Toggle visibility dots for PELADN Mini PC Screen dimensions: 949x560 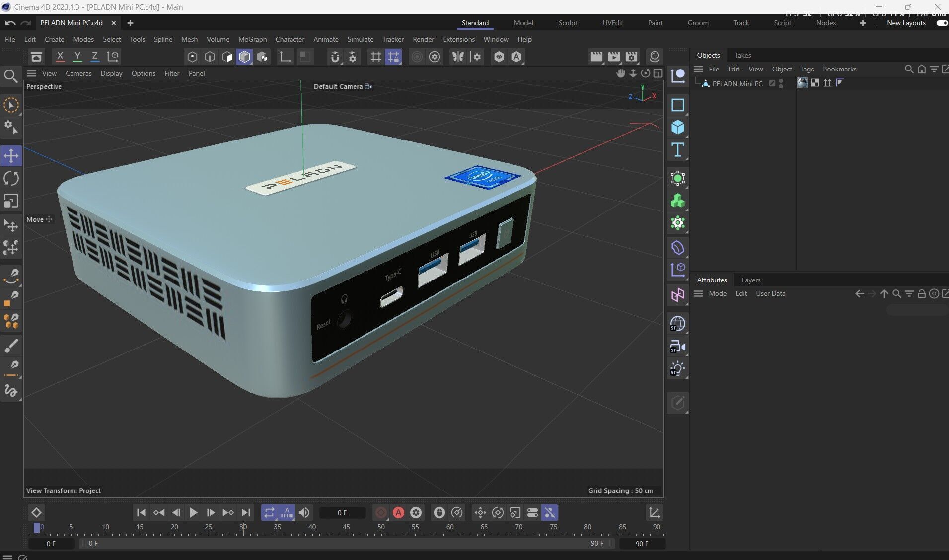coord(781,83)
